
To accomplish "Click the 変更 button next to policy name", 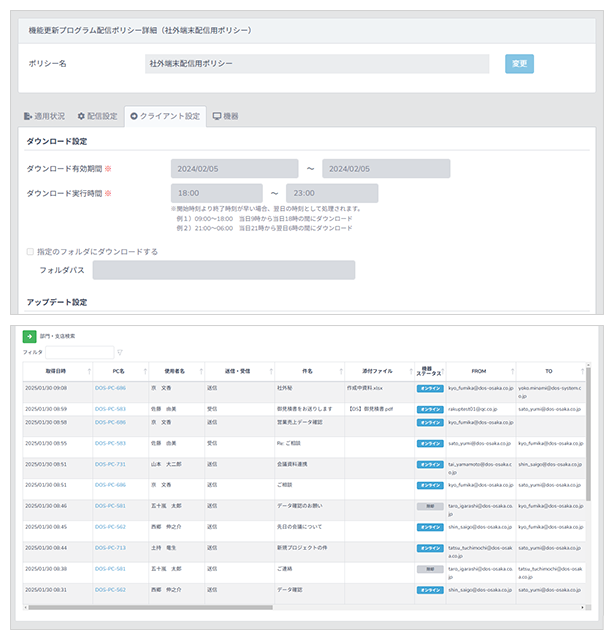I will (519, 64).
